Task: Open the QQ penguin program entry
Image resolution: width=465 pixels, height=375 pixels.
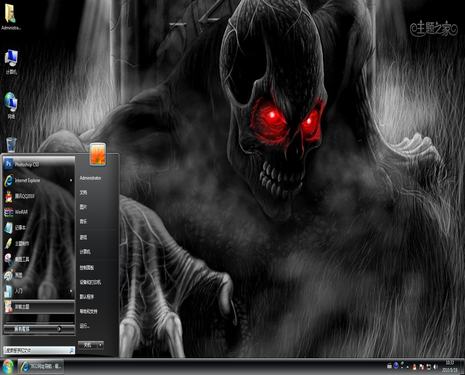Action: (38, 196)
